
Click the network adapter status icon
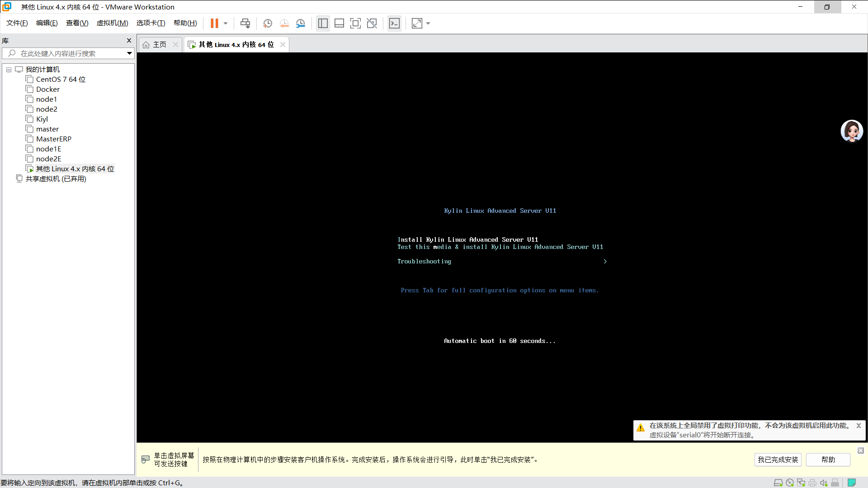(x=801, y=483)
